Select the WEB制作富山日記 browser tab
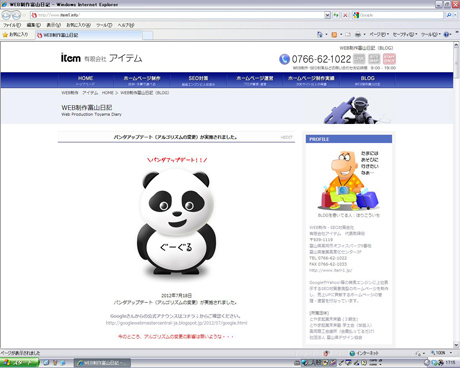Viewport: 460px width, 368px height. pos(88,35)
